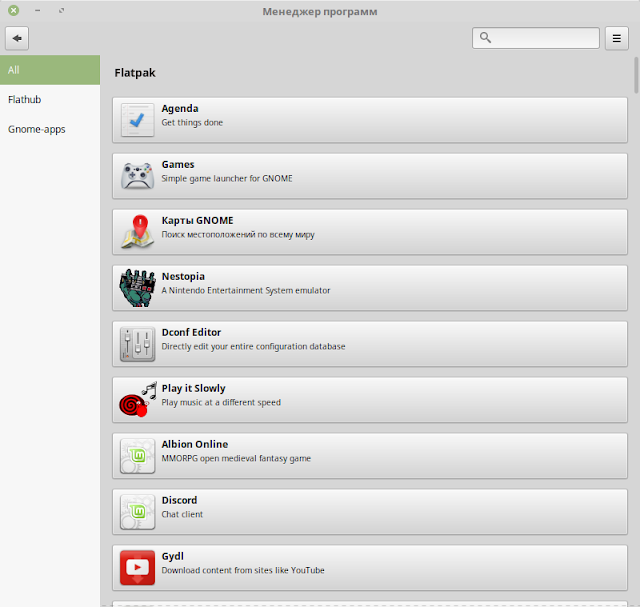Viewport: 640px width, 607px height.
Task: Click the Albion Online Mint icon
Action: [x=138, y=456]
